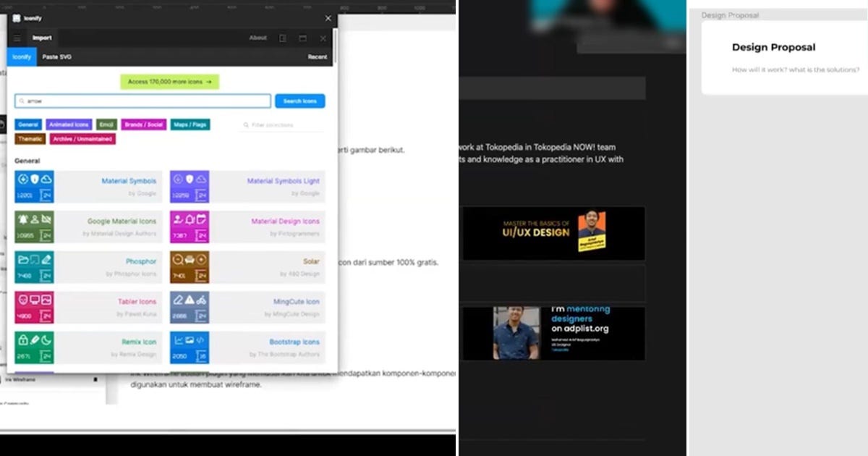
Task: Toggle the Animated Icons category filter
Action: (x=69, y=124)
